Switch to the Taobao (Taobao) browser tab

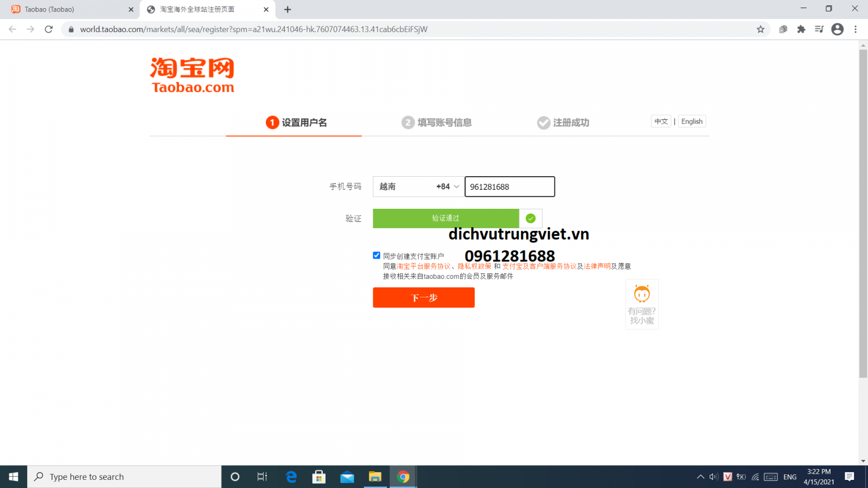point(71,9)
